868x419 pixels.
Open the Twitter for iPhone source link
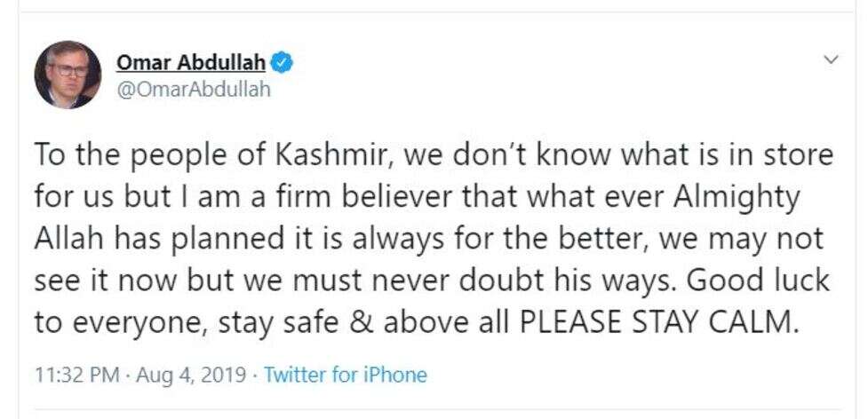346,376
